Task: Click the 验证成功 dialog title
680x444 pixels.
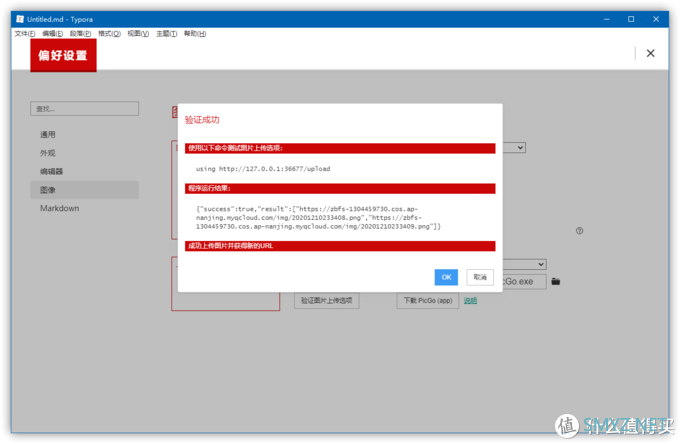Action: (202, 120)
